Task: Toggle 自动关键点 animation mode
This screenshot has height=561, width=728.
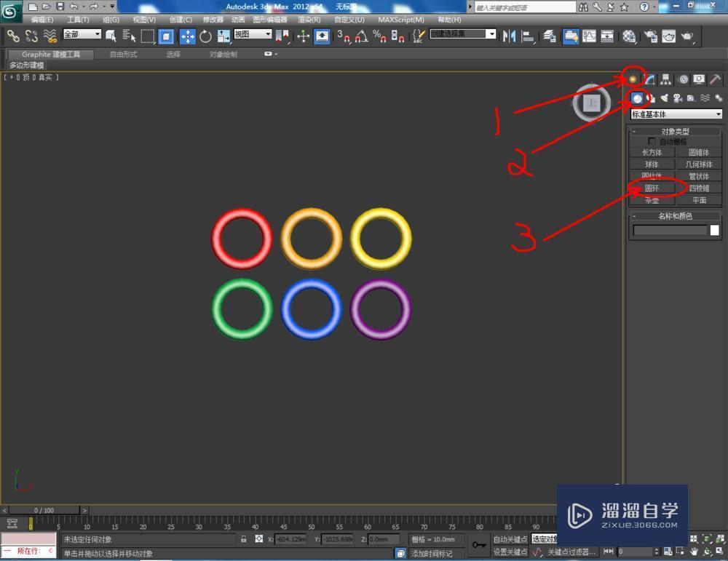Action: (x=510, y=539)
